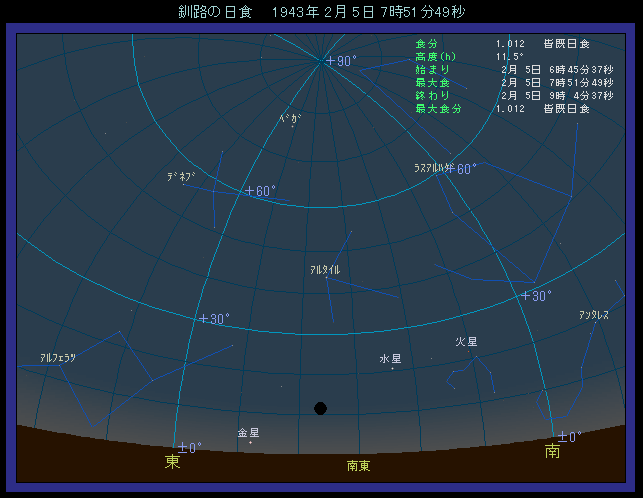Click the ±0° label beside 東

[x=189, y=447]
